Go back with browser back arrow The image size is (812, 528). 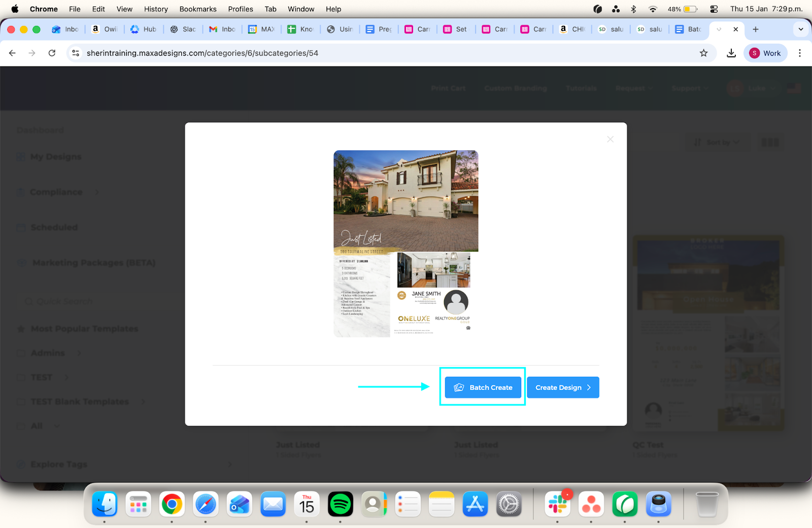[13, 53]
